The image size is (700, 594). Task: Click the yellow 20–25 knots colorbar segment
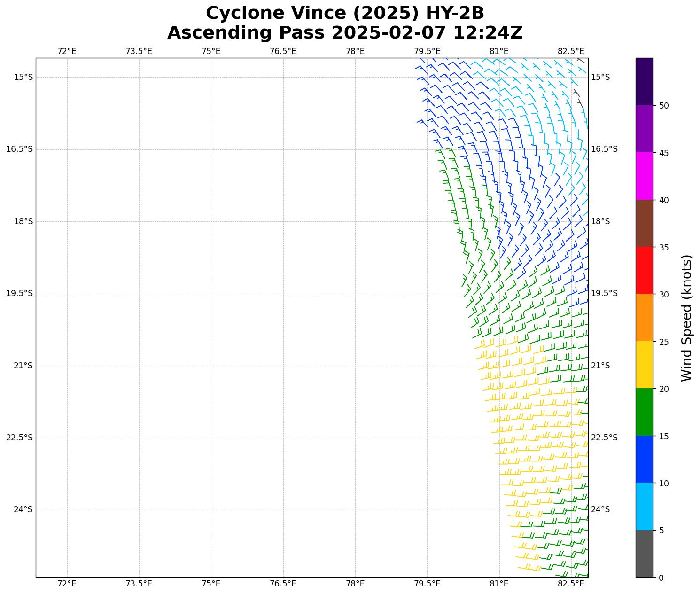[644, 365]
